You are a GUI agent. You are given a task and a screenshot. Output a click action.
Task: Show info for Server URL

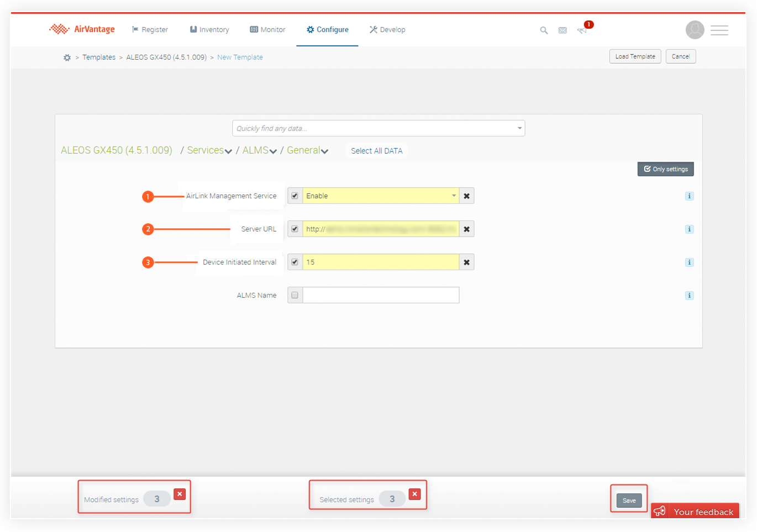(689, 229)
